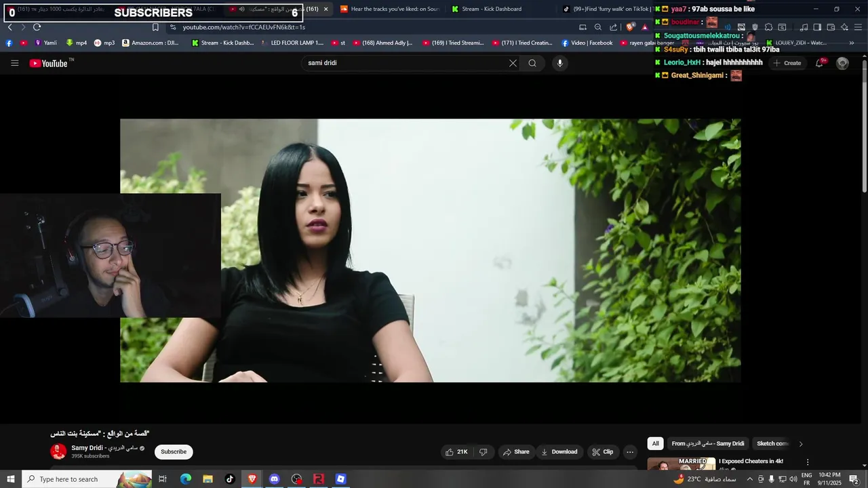The image size is (868, 488).
Task: Switch to TikTok 'furry walk' tab
Action: (606, 9)
